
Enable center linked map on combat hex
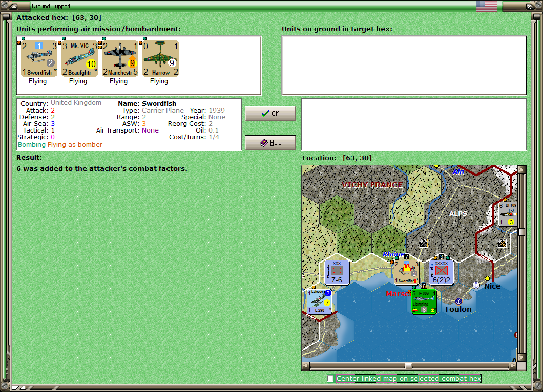(330, 379)
